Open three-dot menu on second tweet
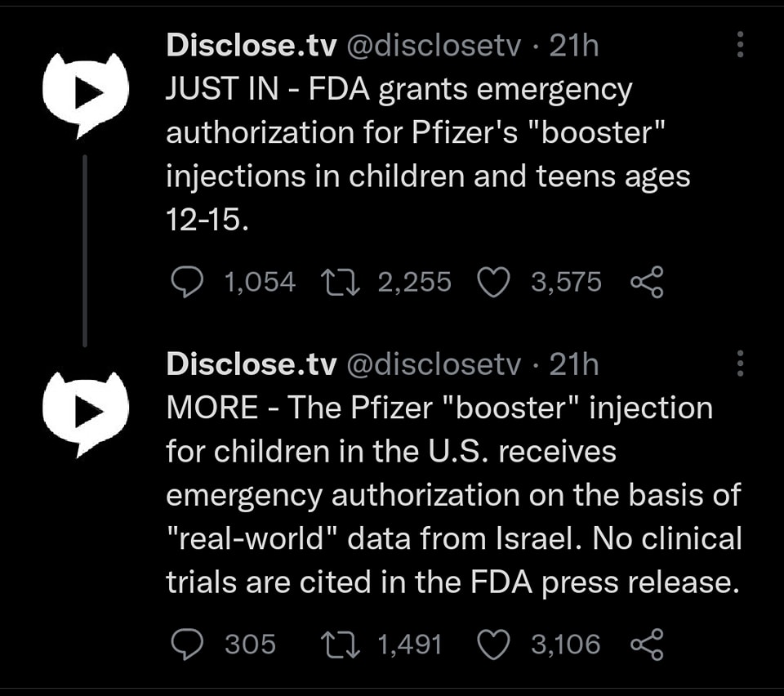 pyautogui.click(x=740, y=364)
